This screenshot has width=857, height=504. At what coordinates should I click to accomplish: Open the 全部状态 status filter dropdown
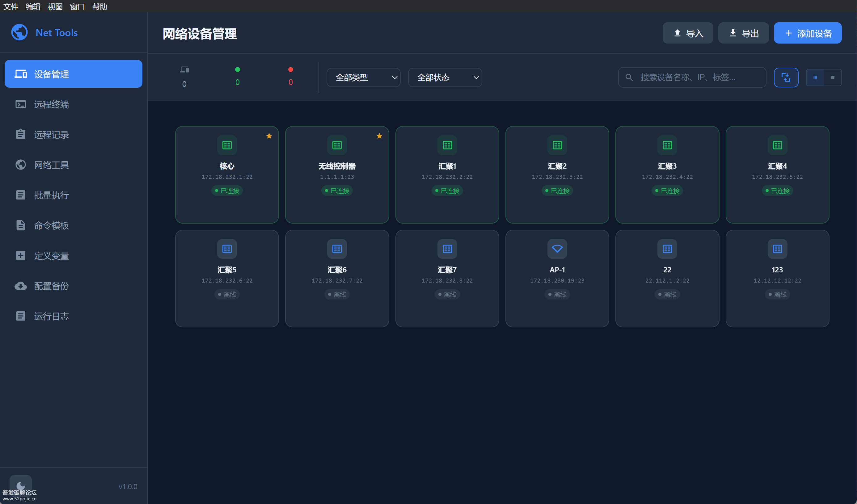pyautogui.click(x=445, y=78)
